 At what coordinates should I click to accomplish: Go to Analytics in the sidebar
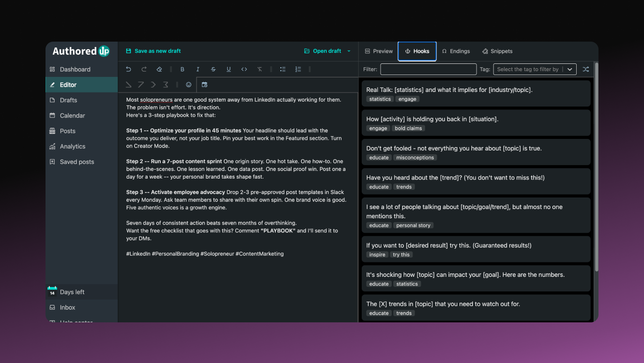tap(82, 146)
